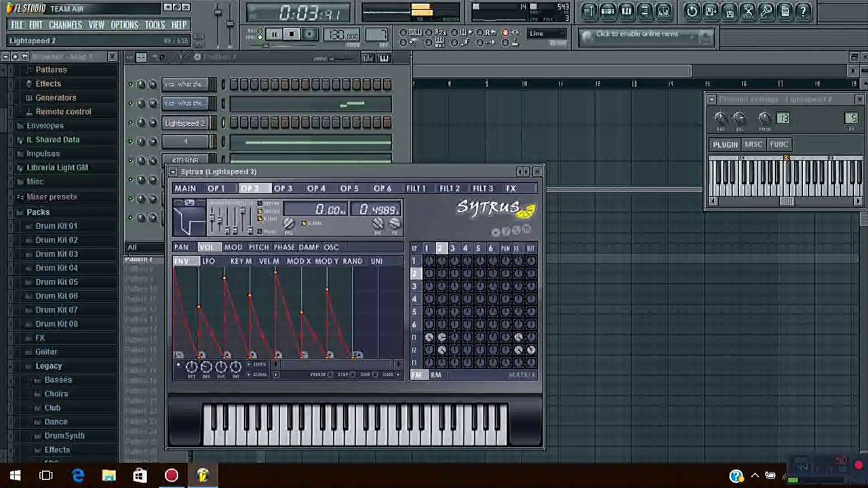Toggle the Tempo option in Sytrus envelope
Viewport: 868px width, 488px height.
click(x=249, y=365)
